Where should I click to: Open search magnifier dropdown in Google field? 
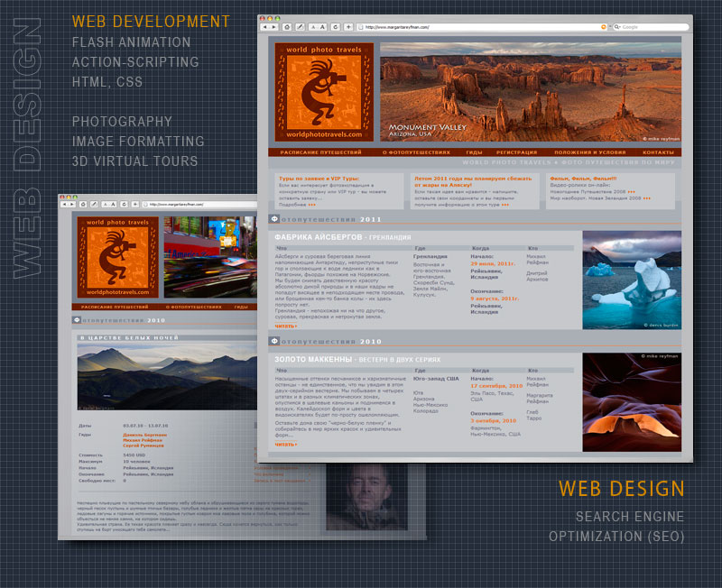coord(617,27)
